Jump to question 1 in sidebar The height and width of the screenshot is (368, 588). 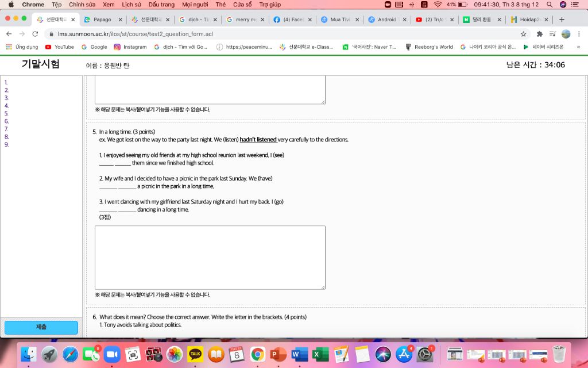pyautogui.click(x=6, y=82)
